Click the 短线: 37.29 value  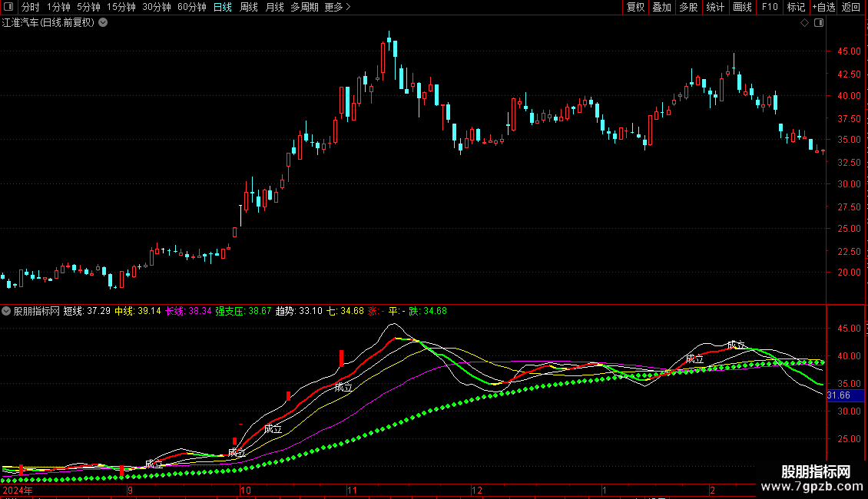coord(87,311)
